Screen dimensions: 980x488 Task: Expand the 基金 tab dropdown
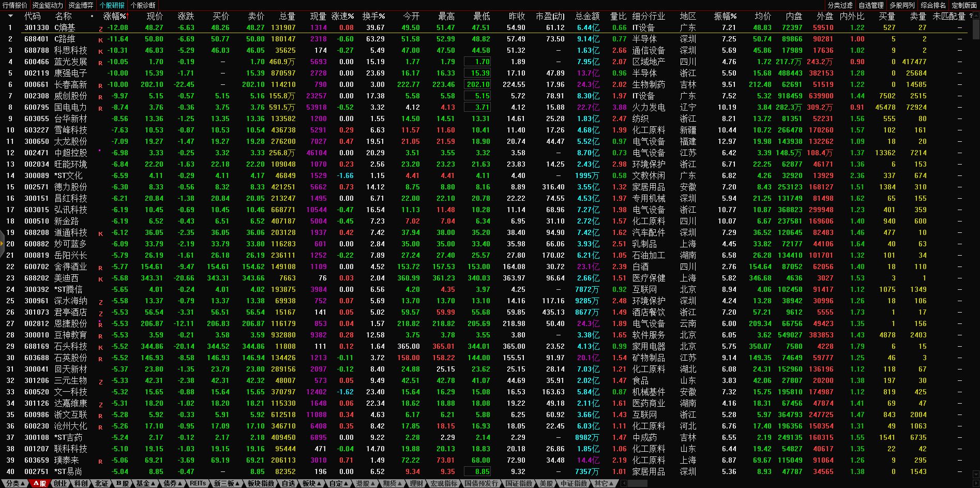(x=145, y=483)
